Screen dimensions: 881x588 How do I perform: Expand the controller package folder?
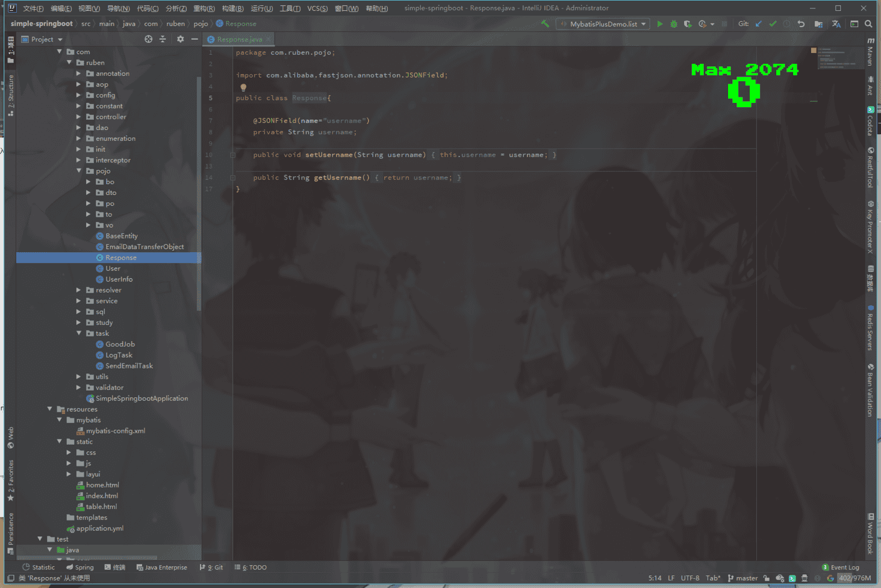pyautogui.click(x=78, y=117)
